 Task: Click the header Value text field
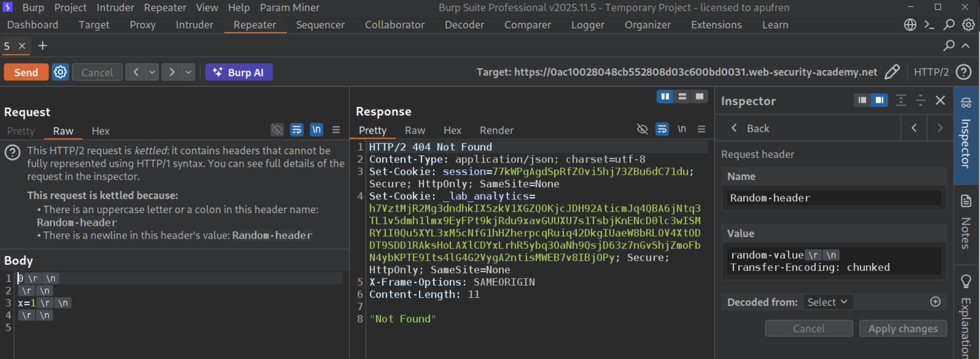coord(834,261)
